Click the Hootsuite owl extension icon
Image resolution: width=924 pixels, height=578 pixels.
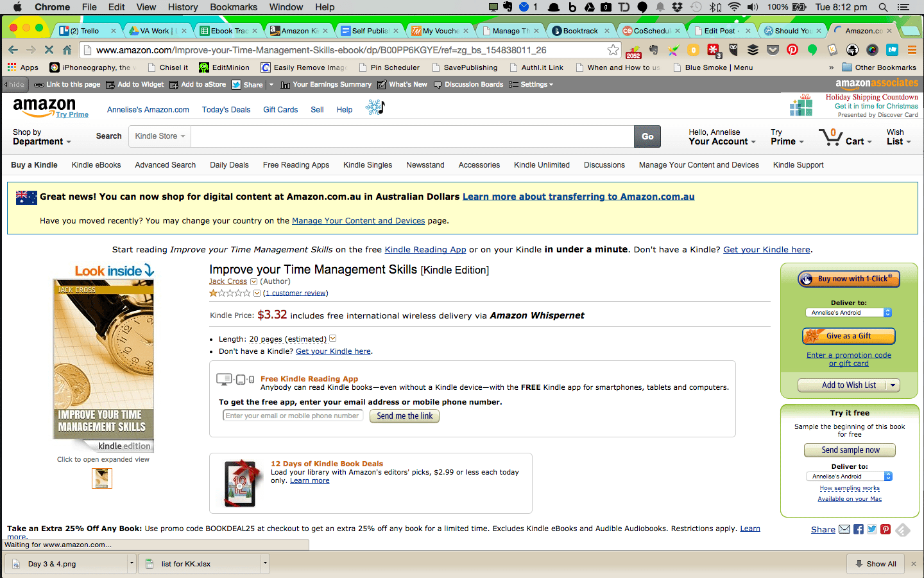pos(733,49)
